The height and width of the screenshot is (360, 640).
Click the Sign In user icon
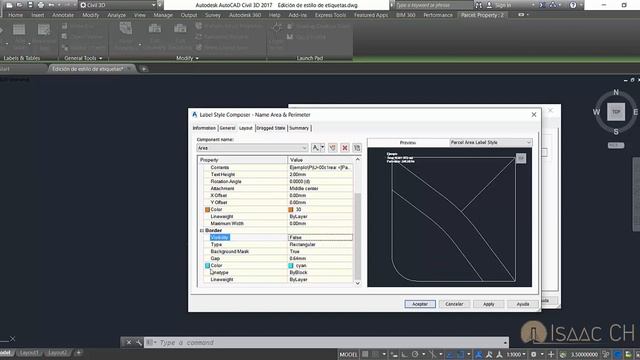pos(489,5)
